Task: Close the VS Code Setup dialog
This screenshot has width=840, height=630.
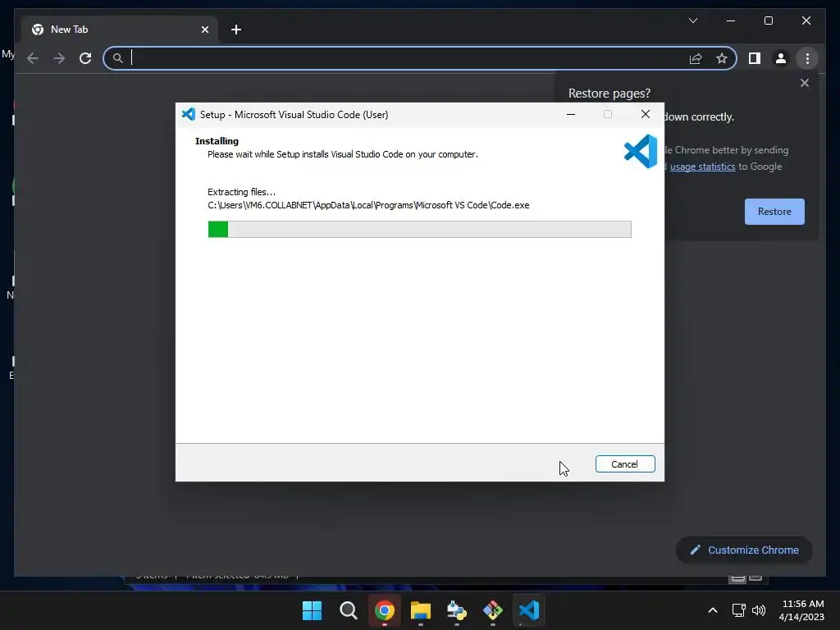Action: [646, 114]
